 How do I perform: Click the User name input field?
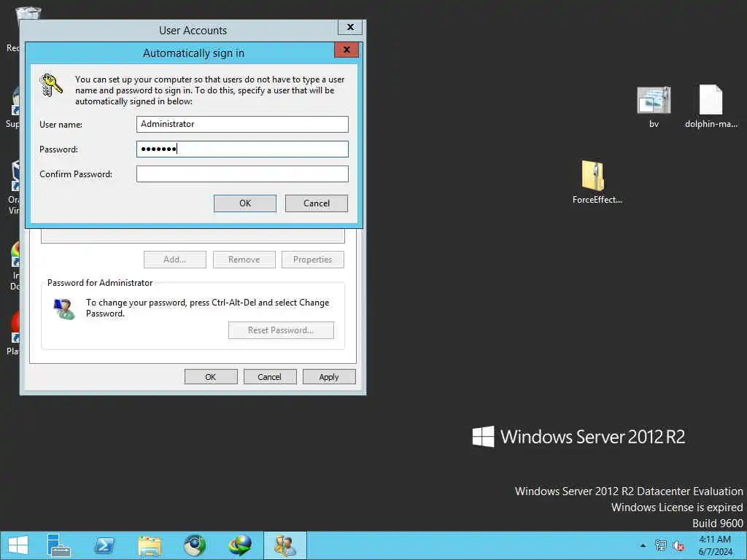(242, 124)
